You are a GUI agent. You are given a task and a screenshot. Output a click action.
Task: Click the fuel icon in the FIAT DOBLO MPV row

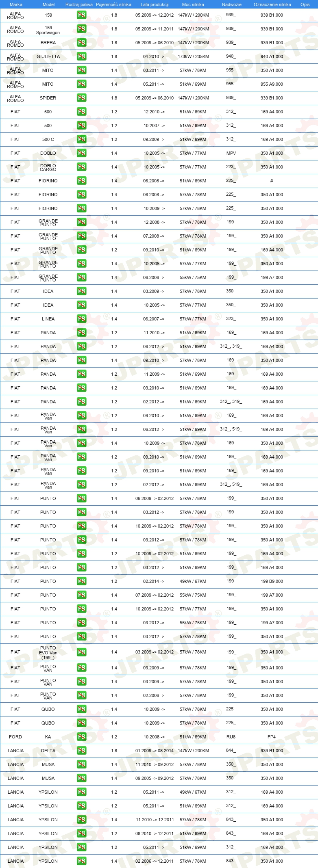coord(81,153)
